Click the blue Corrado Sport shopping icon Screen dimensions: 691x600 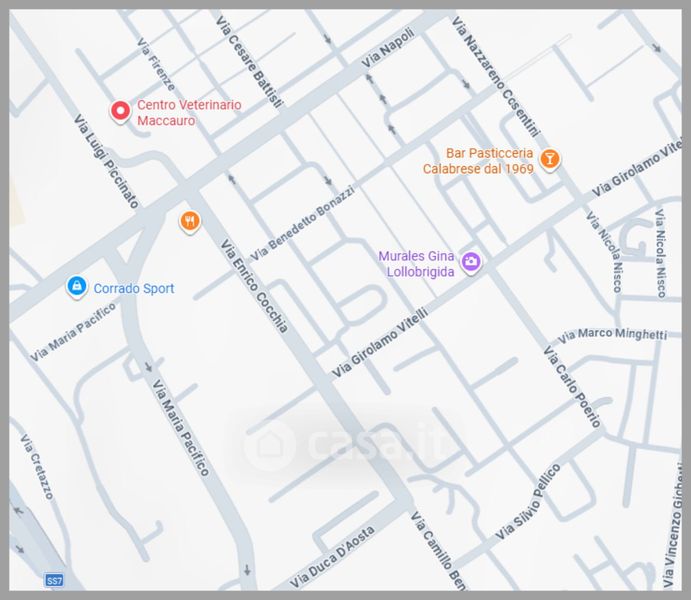pos(76,288)
